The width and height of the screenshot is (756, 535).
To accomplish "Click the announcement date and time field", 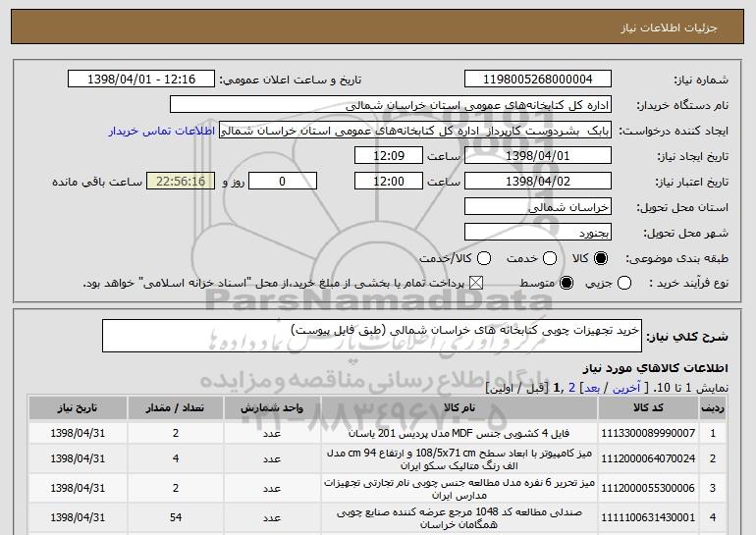I will (x=143, y=80).
